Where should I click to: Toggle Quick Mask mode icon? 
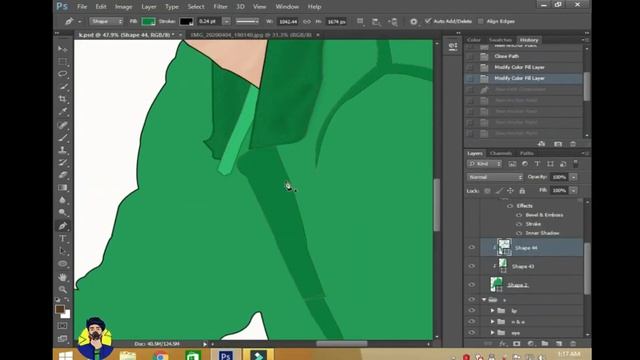62,326
